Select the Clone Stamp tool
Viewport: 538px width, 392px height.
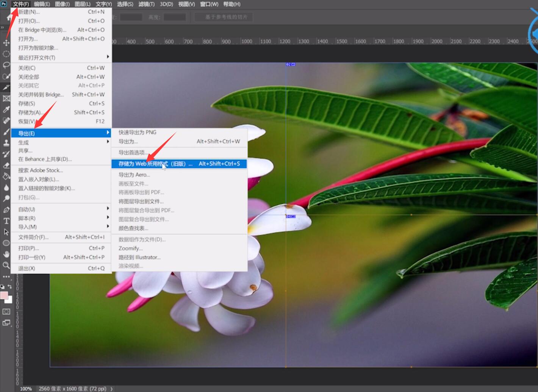pos(6,143)
